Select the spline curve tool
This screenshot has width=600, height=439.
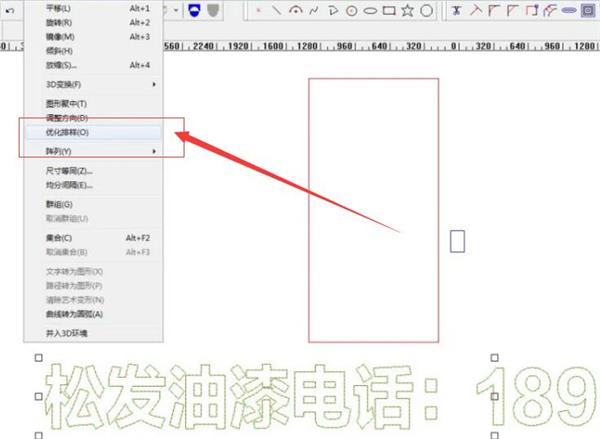point(314,10)
